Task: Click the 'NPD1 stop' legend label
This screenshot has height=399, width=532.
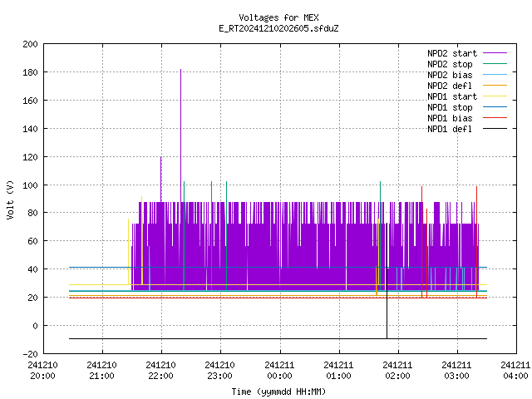Action: (x=450, y=107)
